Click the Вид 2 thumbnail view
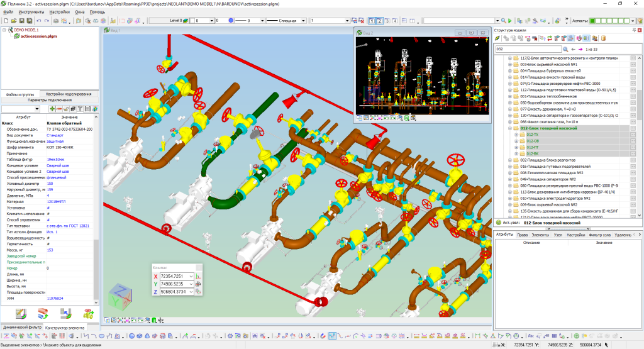Image resolution: width=644 pixels, height=349 pixels. (423, 75)
